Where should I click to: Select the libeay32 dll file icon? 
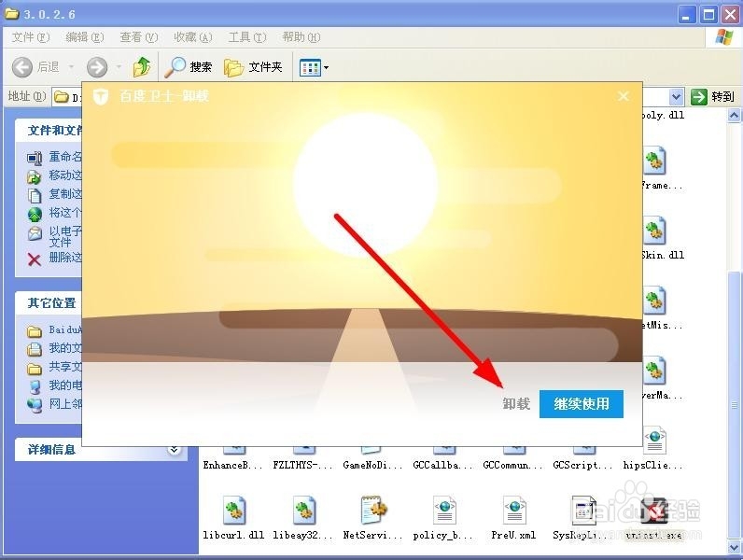pyautogui.click(x=303, y=510)
